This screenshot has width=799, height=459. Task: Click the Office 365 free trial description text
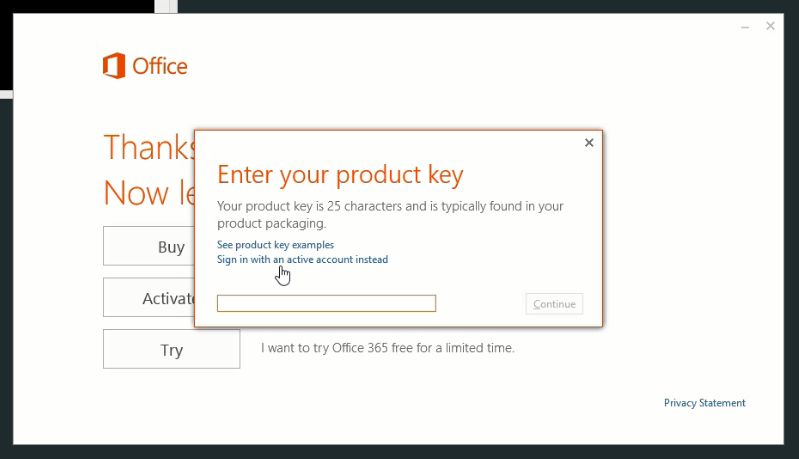point(388,348)
